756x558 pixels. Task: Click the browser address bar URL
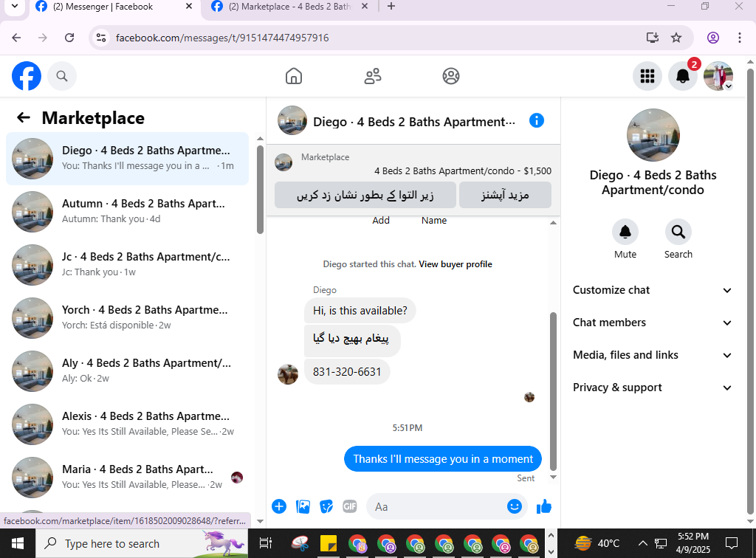222,38
